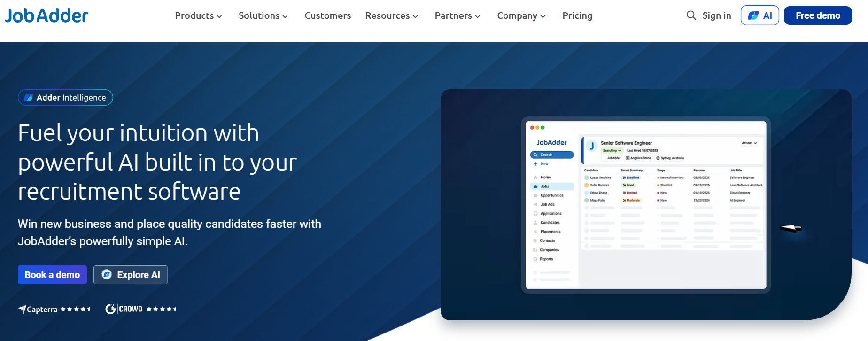Select the Job Title column header
The width and height of the screenshot is (868, 341).
point(736,170)
